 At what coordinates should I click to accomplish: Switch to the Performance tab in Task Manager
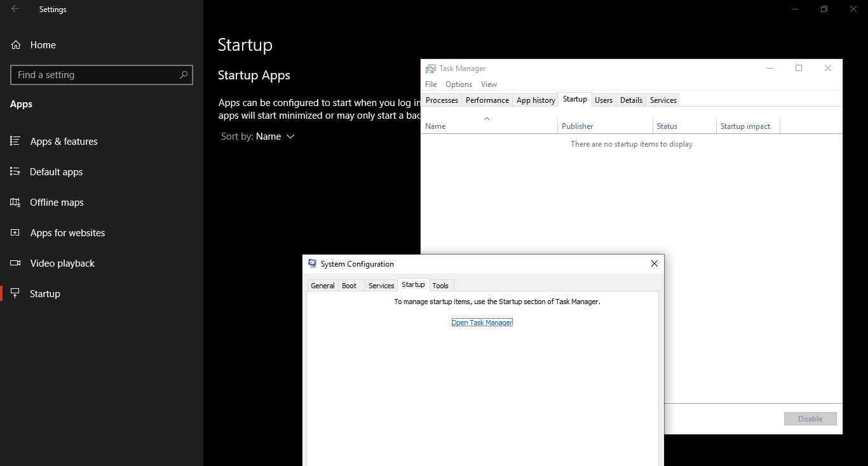[487, 100]
